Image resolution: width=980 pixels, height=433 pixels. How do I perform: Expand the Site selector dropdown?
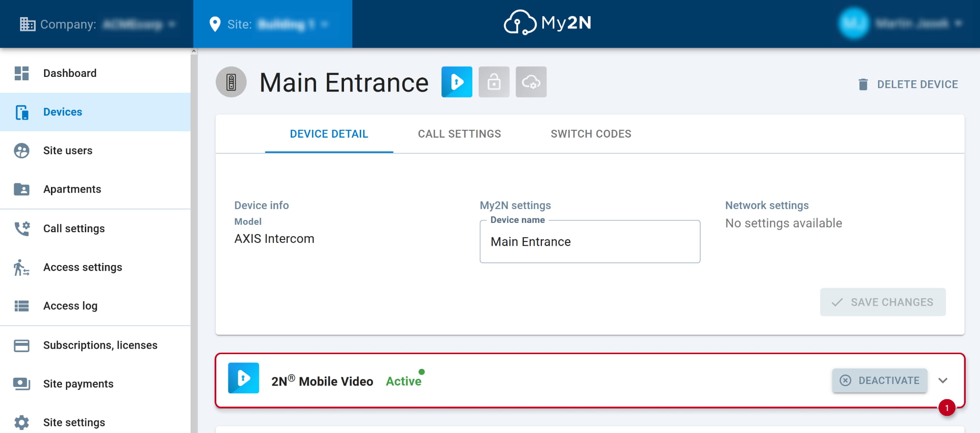[x=324, y=24]
